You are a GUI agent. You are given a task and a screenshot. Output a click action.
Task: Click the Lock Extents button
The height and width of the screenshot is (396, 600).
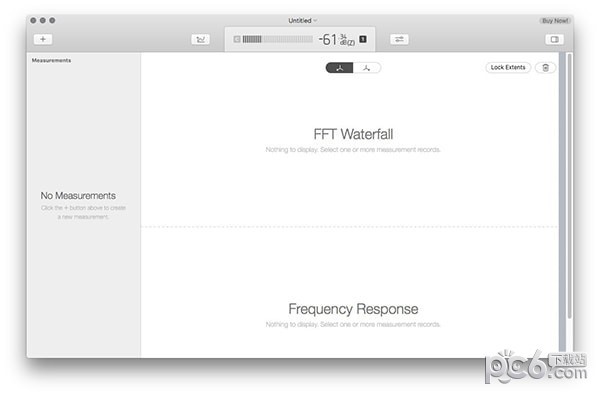[x=508, y=67]
